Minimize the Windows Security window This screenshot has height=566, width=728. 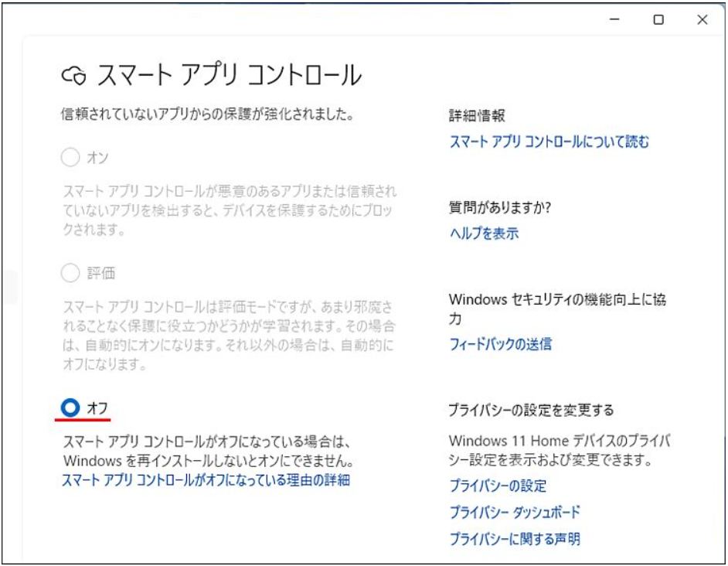coord(615,21)
